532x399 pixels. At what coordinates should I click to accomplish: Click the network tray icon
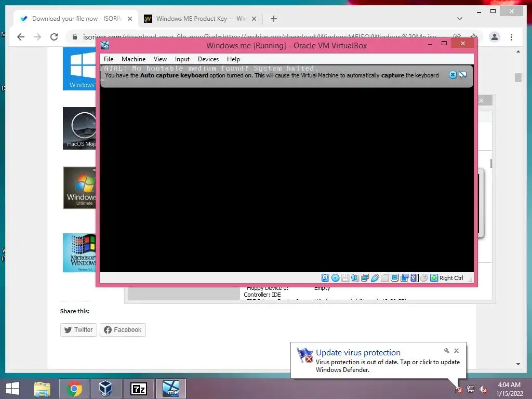pos(471,389)
